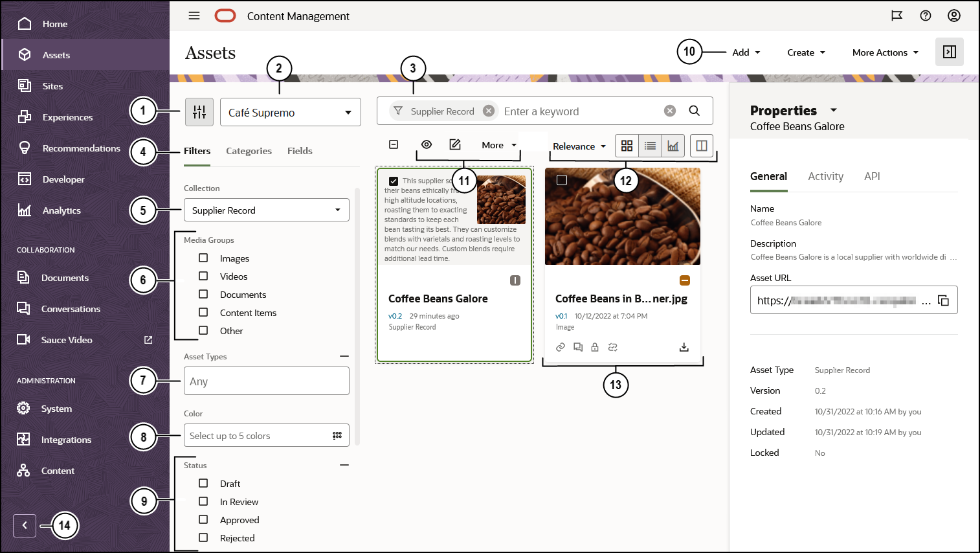The width and height of the screenshot is (980, 553).
Task: Click the search magnifier icon
Action: [x=694, y=111]
